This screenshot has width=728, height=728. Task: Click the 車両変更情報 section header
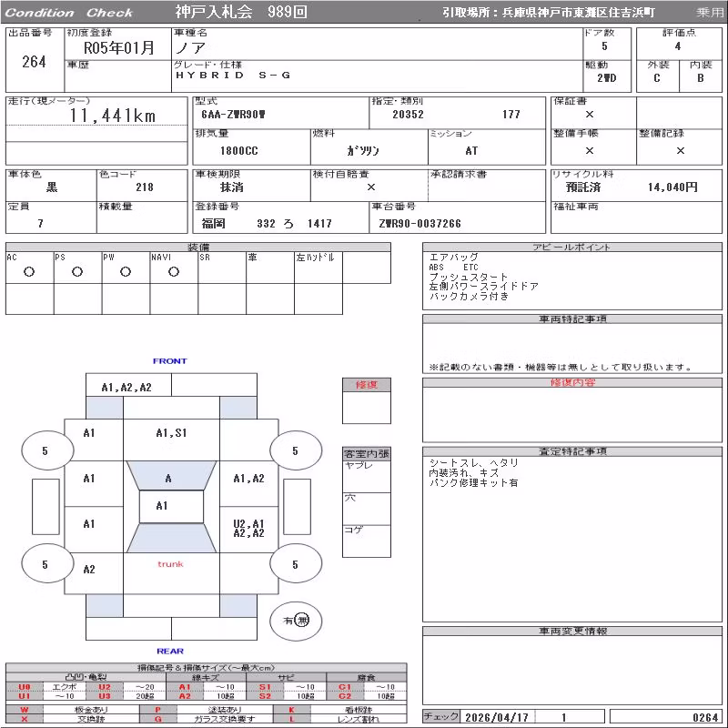(572, 631)
